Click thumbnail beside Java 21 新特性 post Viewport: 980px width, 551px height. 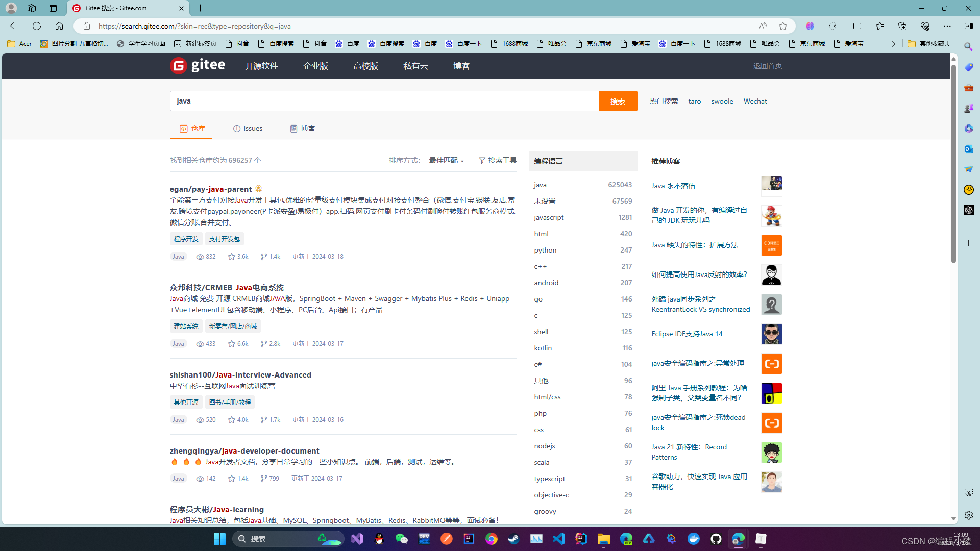tap(771, 453)
